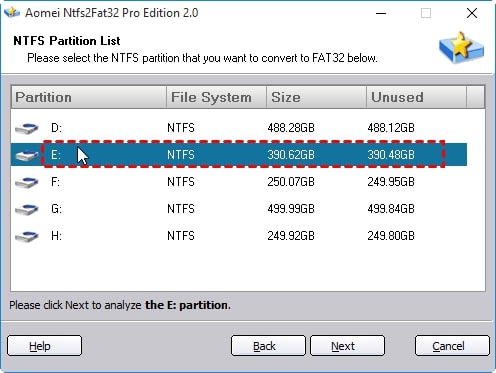Pick the H: partition drive icon

point(27,236)
